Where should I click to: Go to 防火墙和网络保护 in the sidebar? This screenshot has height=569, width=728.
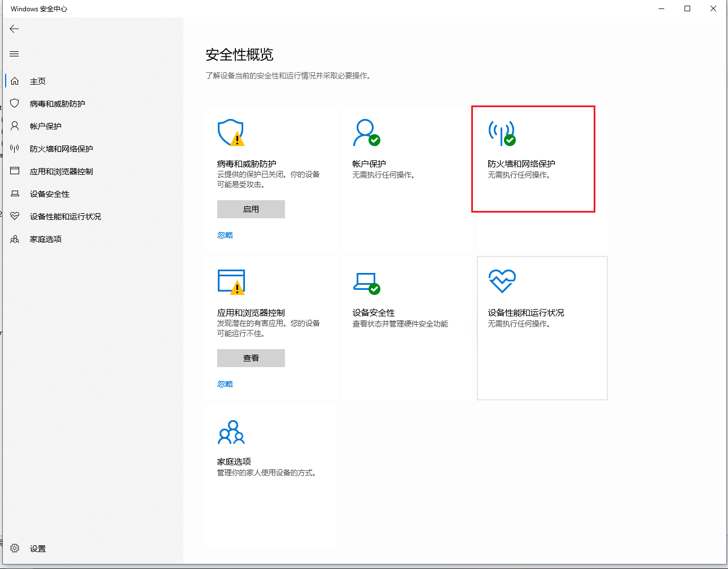(x=62, y=149)
